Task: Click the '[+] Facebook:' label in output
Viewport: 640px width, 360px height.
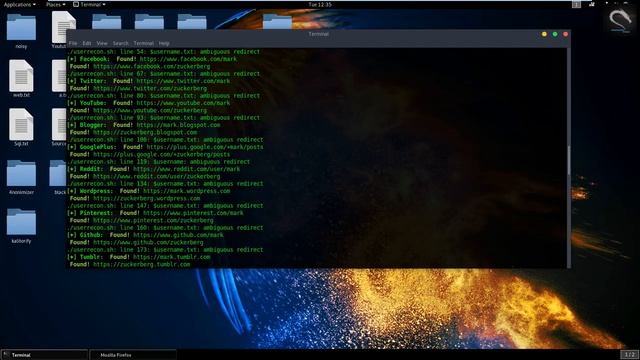Action: pyautogui.click(x=89, y=59)
